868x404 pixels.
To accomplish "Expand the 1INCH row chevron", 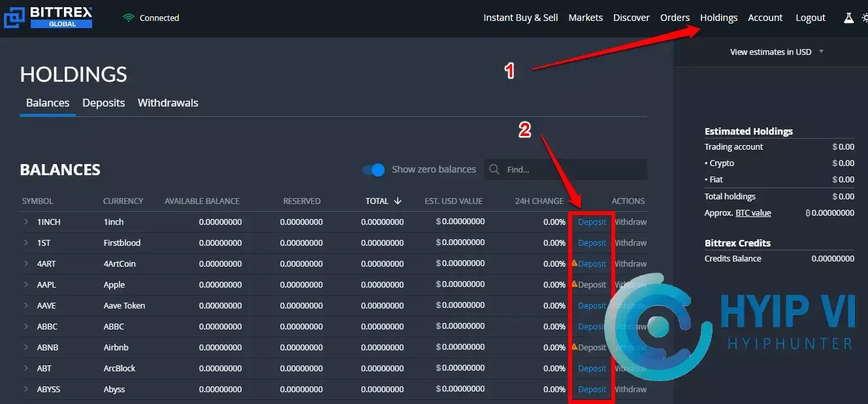I will [x=26, y=222].
